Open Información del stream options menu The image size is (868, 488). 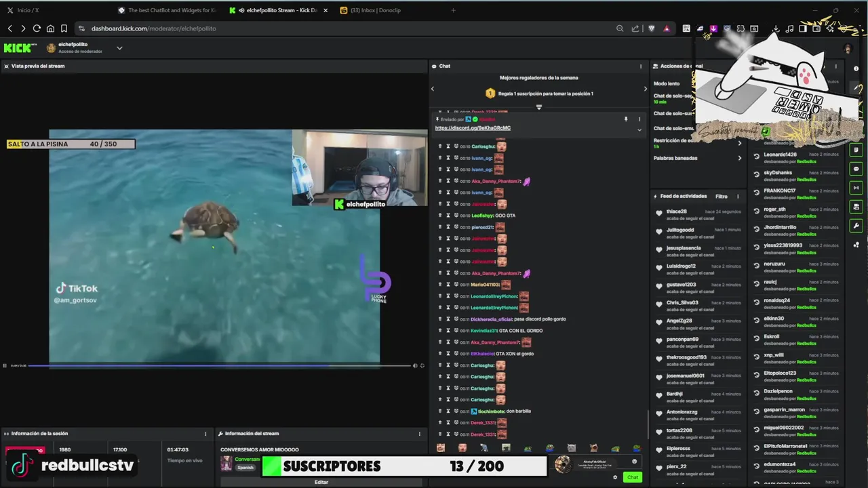point(420,434)
